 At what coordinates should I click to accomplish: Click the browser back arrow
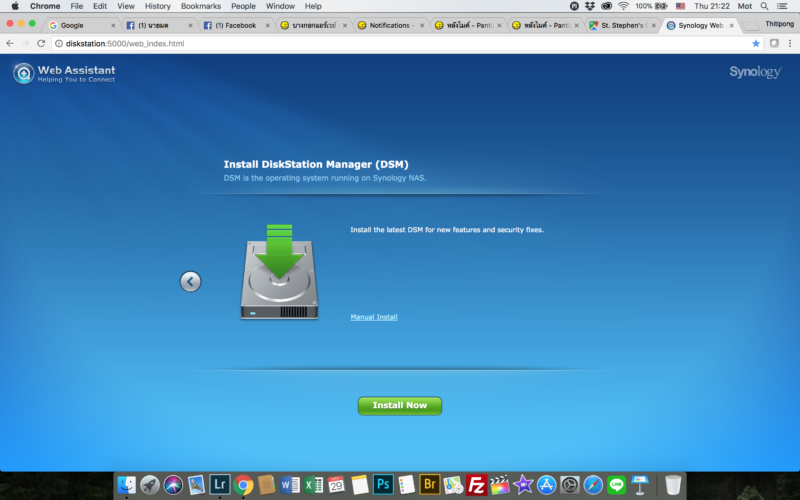(x=10, y=43)
